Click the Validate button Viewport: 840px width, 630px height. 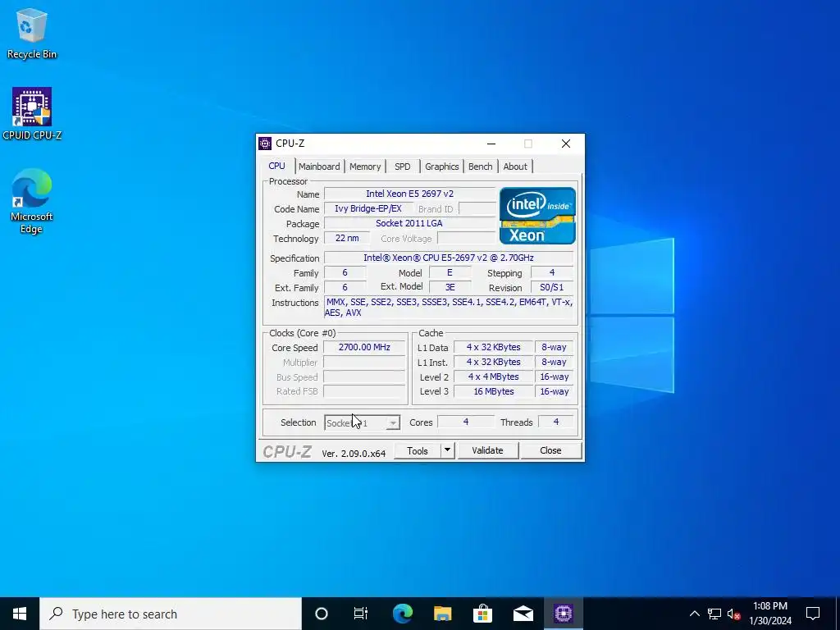tap(487, 450)
